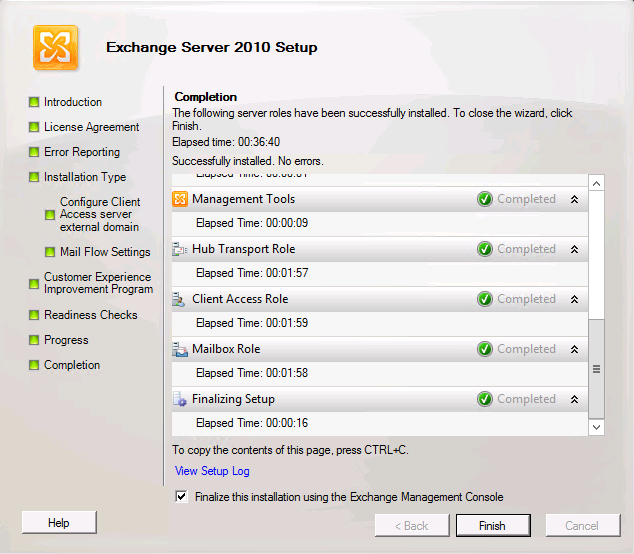Click the green checkmark for Hub Transport Role
This screenshot has width=634, height=554.
point(485,249)
